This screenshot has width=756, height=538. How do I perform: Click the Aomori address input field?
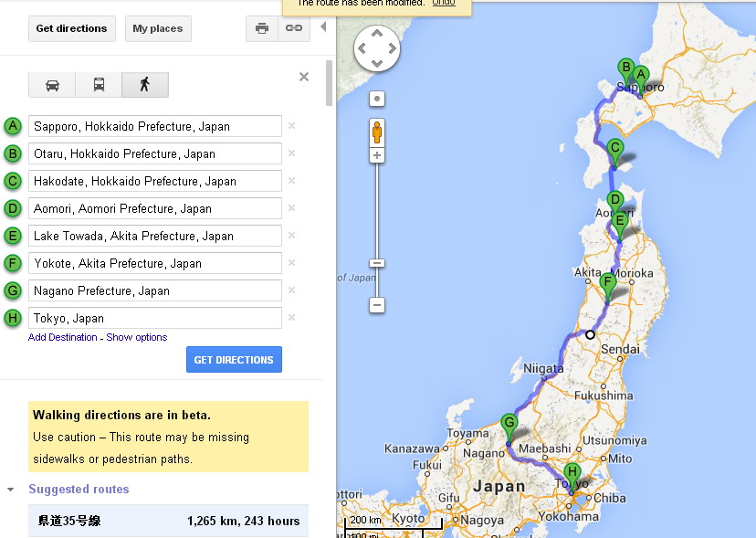(155, 208)
